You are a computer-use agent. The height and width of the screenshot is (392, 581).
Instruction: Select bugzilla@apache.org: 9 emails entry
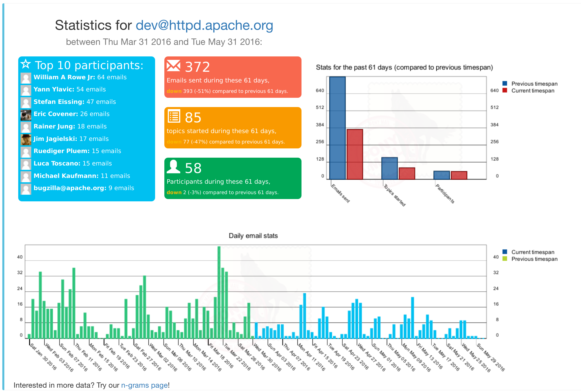point(84,188)
